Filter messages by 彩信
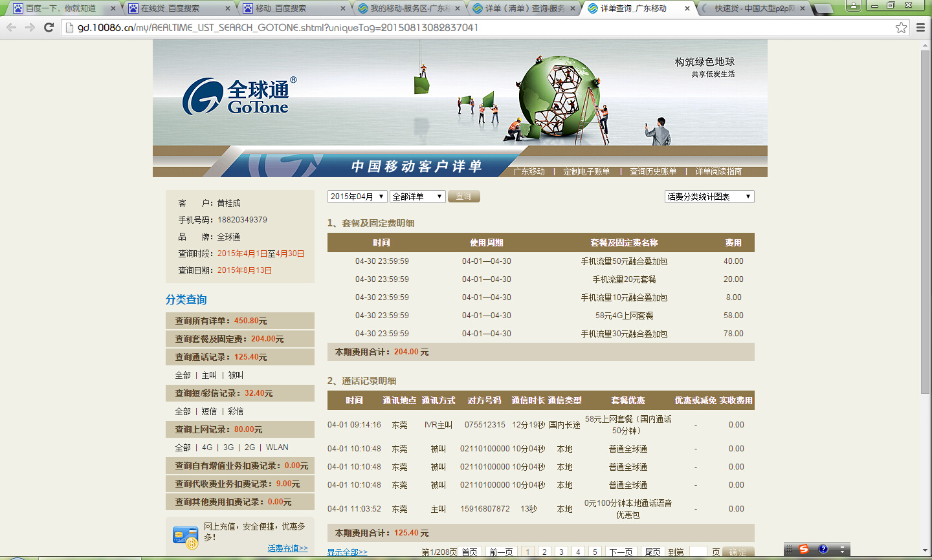932x560 pixels. [236, 411]
